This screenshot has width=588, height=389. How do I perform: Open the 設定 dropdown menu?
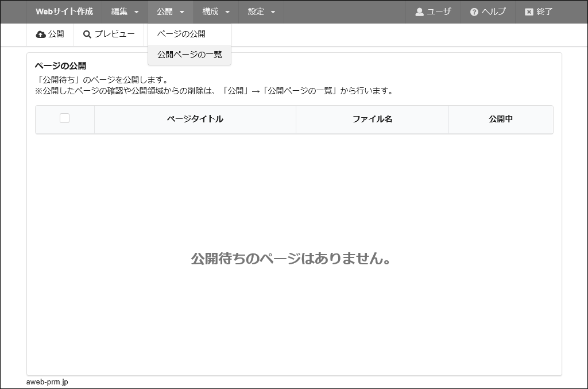(x=261, y=11)
